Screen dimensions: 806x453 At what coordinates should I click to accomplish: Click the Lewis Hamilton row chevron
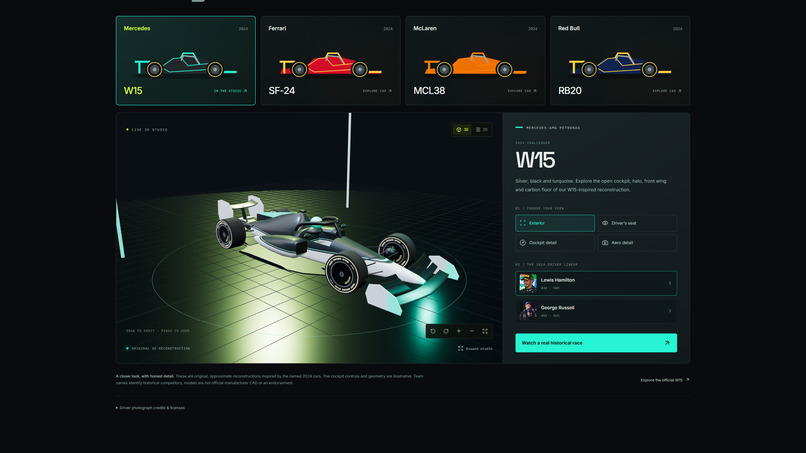669,283
